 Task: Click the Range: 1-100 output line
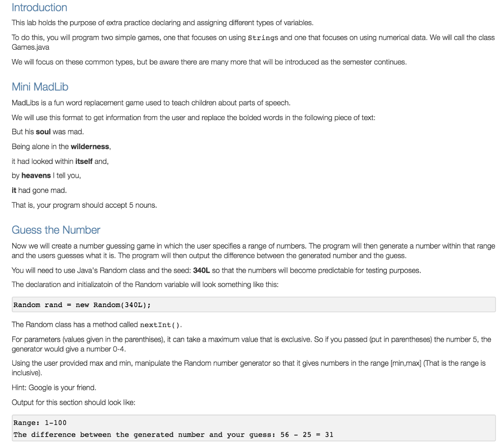tap(40, 423)
